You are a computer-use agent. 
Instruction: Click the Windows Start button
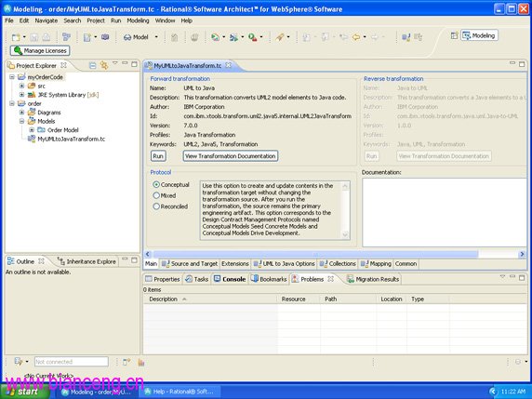pyautogui.click(x=24, y=392)
